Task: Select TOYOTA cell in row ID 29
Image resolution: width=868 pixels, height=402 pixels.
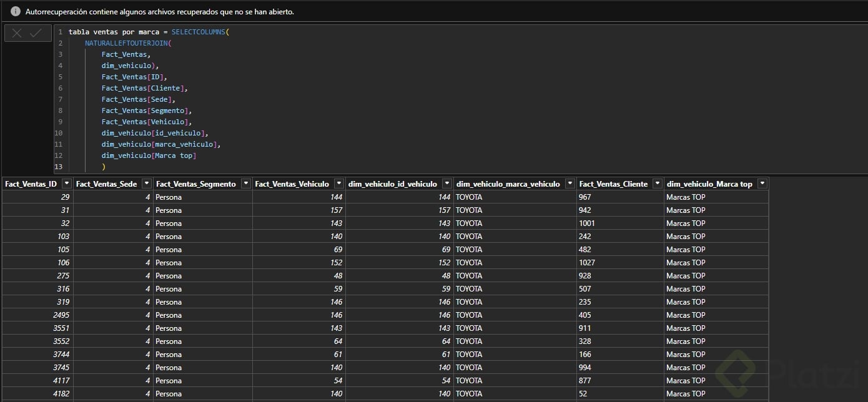Action: coord(515,197)
